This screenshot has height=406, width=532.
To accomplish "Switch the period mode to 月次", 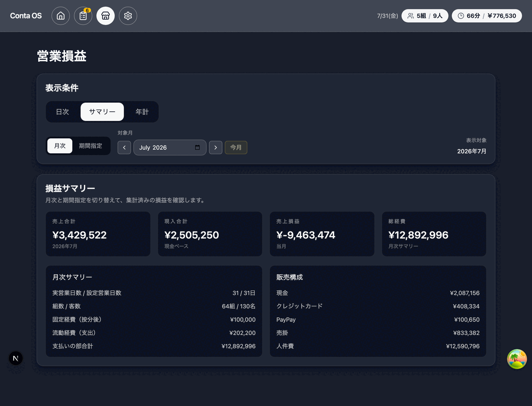I will (60, 146).
